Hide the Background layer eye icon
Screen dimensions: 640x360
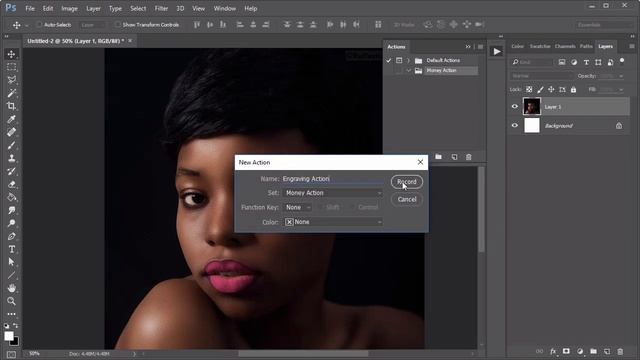[515, 126]
